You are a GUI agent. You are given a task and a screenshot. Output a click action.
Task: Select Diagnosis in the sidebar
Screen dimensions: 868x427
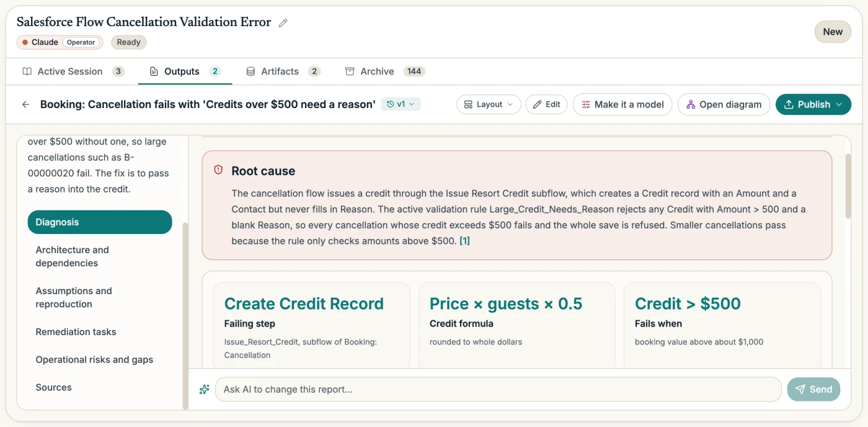tap(100, 222)
